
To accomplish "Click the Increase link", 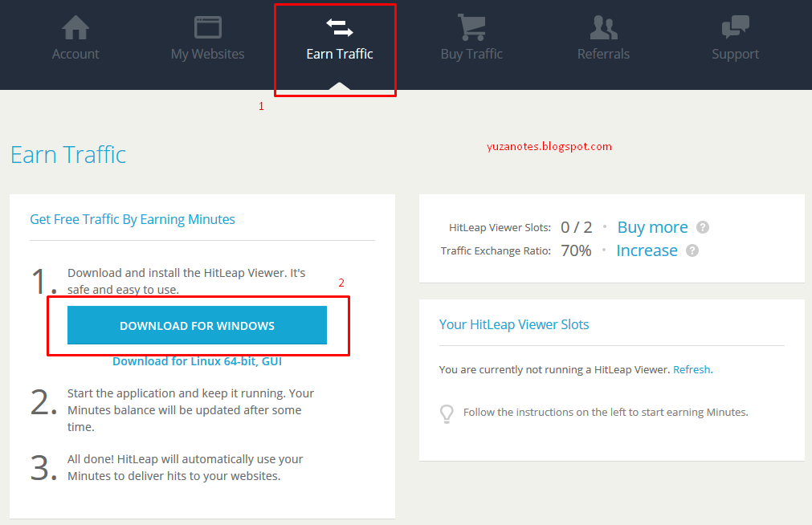I will click(x=647, y=250).
